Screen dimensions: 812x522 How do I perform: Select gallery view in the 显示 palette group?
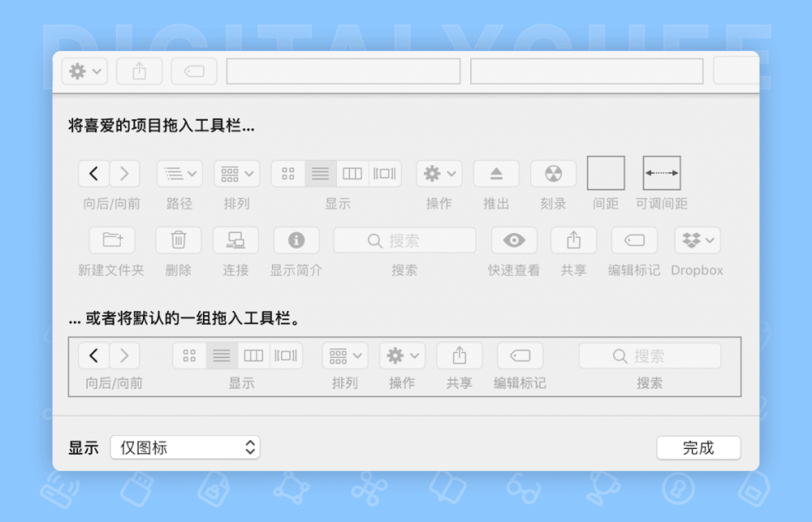[385, 174]
